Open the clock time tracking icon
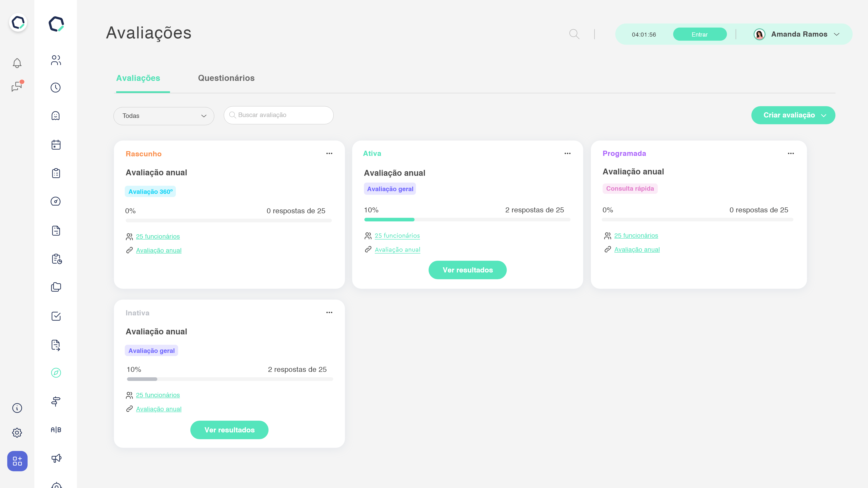 pyautogui.click(x=56, y=88)
